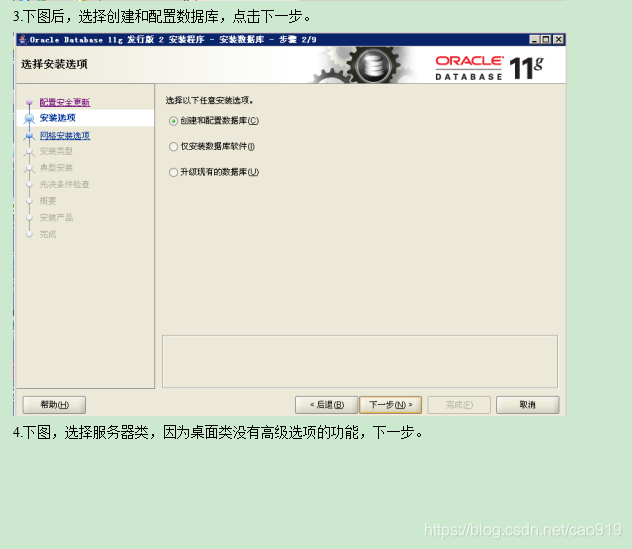
Task: Open help with the 帮助(H) button
Action: [x=54, y=405]
